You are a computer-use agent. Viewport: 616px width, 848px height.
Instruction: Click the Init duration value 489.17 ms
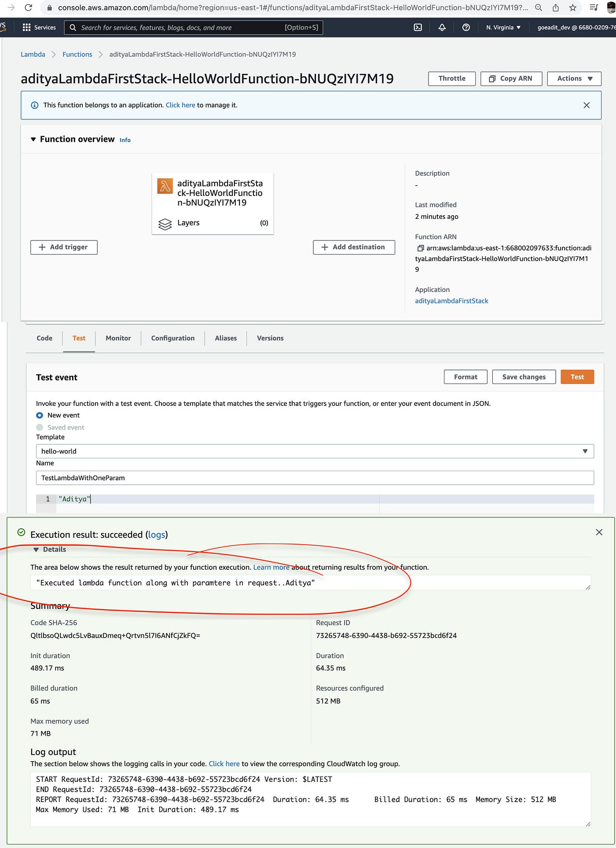click(47, 668)
